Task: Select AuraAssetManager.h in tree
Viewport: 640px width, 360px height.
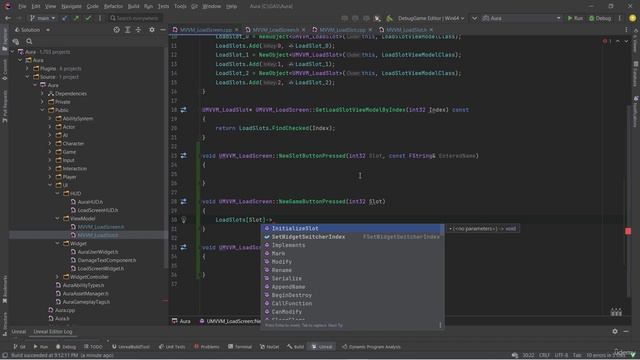Action: 86,293
